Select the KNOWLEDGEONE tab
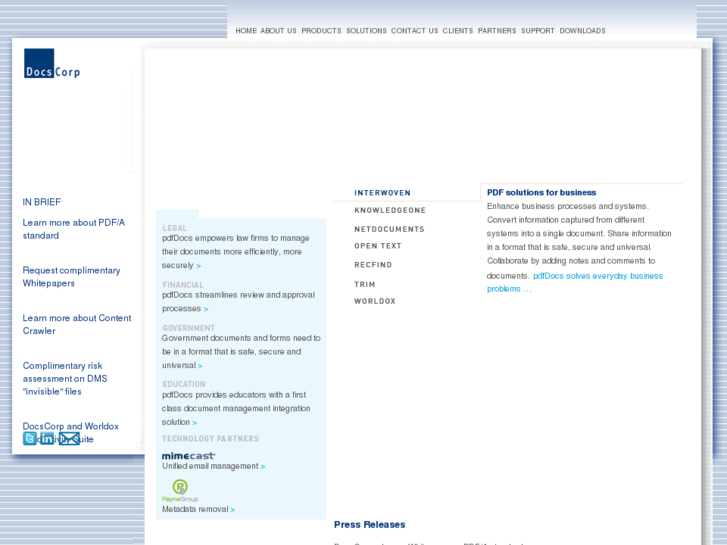This screenshot has height=545, width=727. point(390,210)
